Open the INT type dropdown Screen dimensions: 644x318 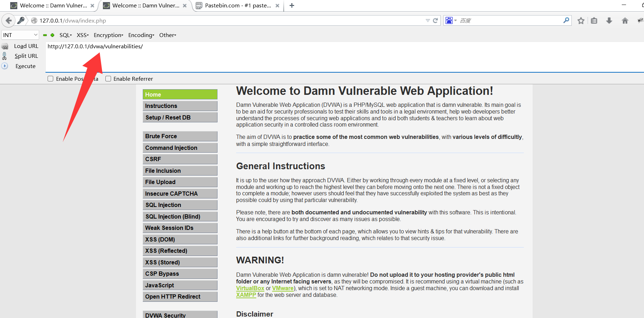(x=20, y=35)
